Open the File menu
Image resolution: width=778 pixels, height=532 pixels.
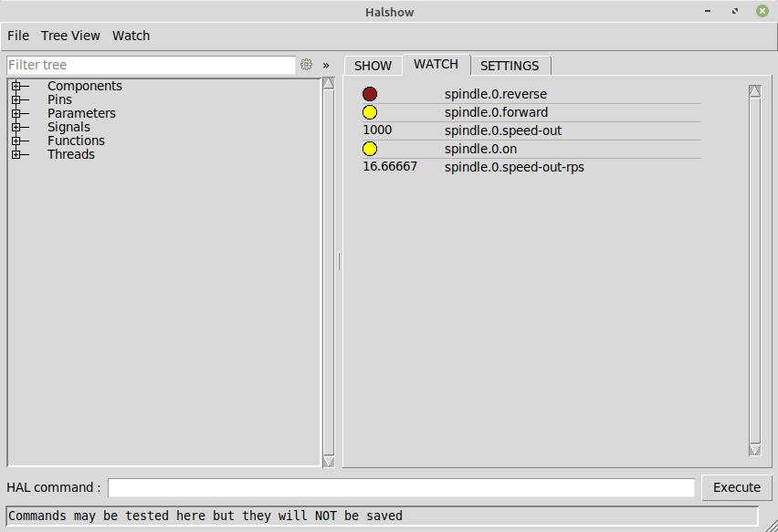click(18, 36)
